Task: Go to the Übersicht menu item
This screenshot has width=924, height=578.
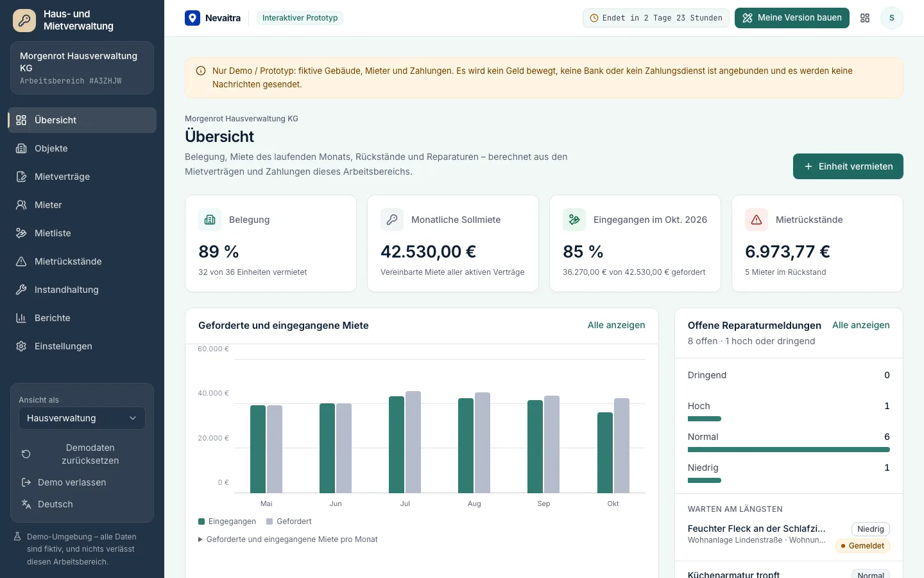Action: pos(82,120)
